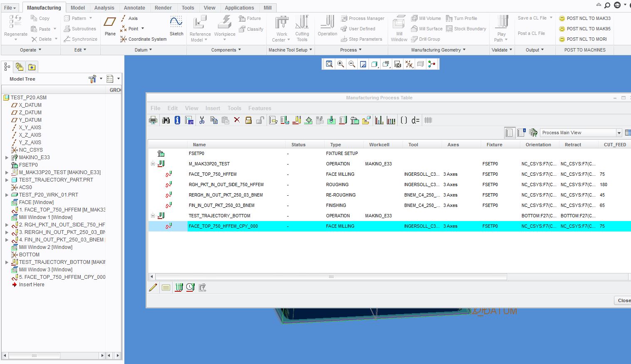Click the Zoom Out magnifier icon
The height and width of the screenshot is (364, 631).
352,64
